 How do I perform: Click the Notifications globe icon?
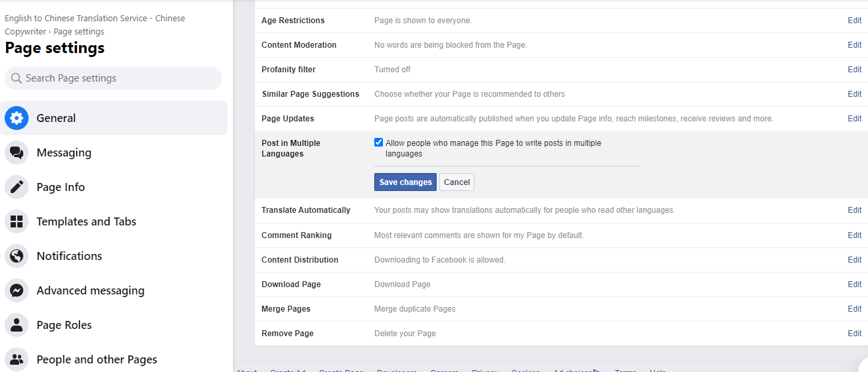coord(17,256)
